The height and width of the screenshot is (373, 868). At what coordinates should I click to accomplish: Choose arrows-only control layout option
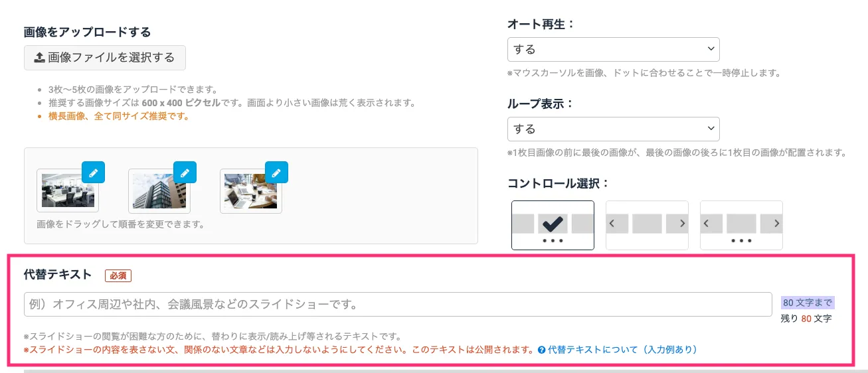tap(647, 225)
